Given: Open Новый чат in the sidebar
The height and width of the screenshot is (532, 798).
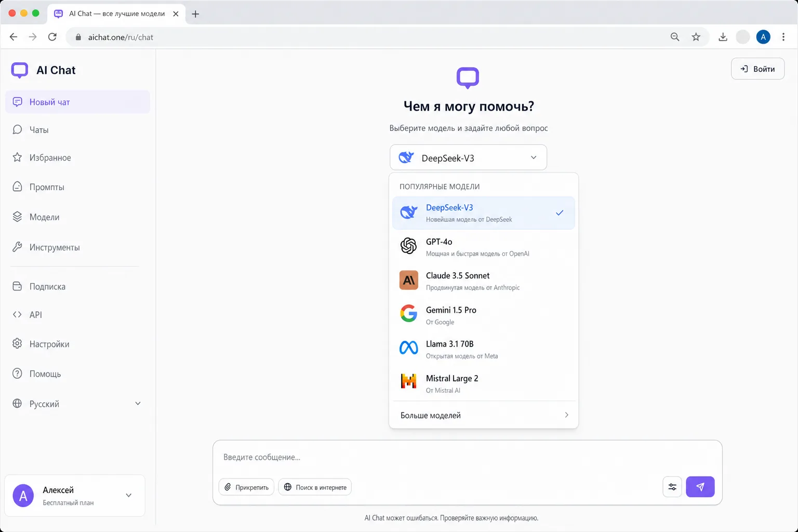Looking at the screenshot, I should 77,102.
